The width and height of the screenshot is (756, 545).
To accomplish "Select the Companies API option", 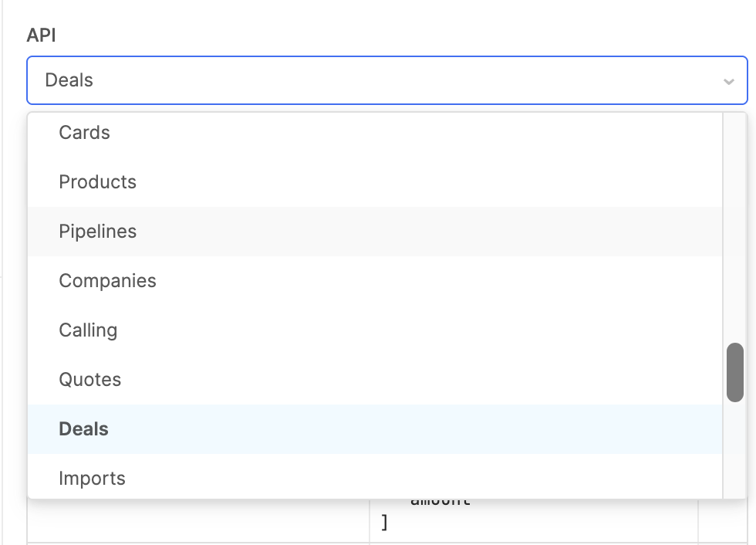I will tap(108, 281).
